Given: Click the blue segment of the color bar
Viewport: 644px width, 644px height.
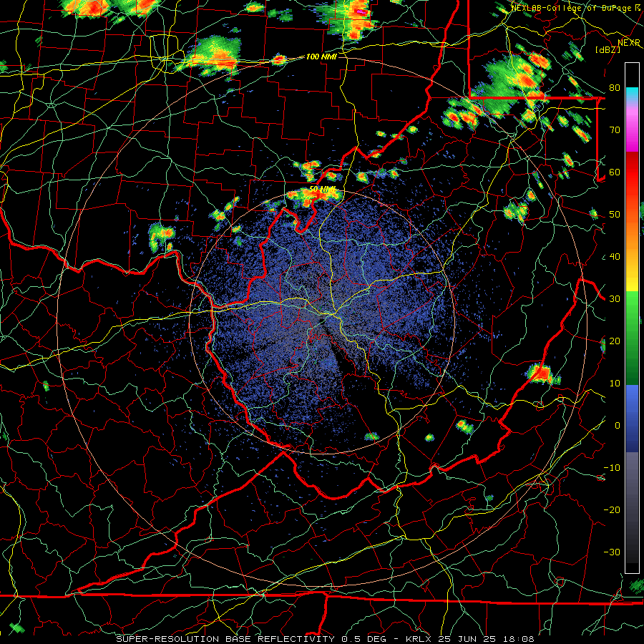Looking at the screenshot, I should pyautogui.click(x=632, y=418).
